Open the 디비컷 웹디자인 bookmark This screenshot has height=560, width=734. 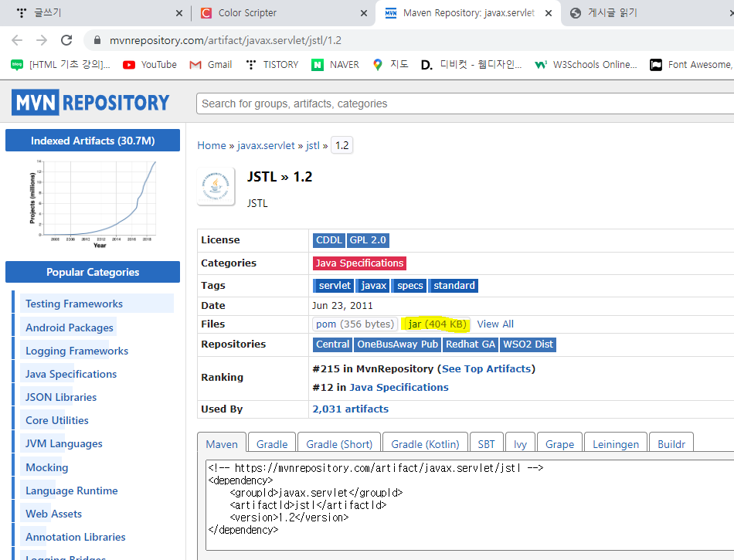pyautogui.click(x=471, y=65)
